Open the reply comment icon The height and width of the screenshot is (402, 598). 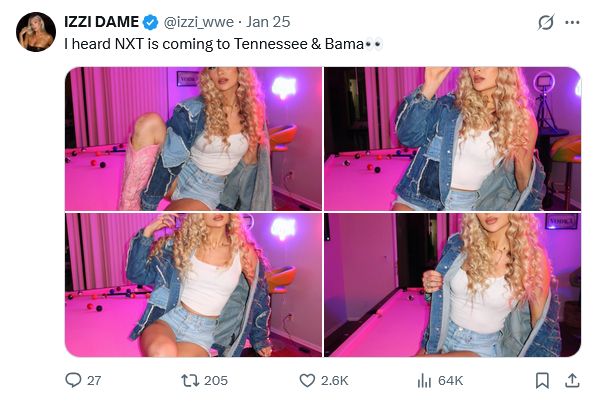point(73,380)
